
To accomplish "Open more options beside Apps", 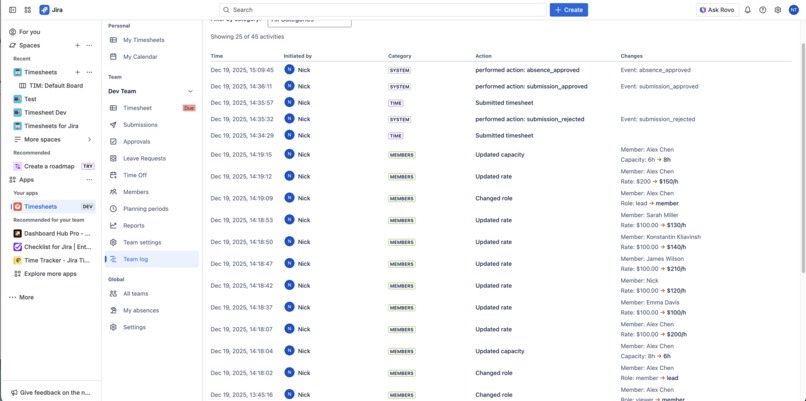I will coord(89,180).
